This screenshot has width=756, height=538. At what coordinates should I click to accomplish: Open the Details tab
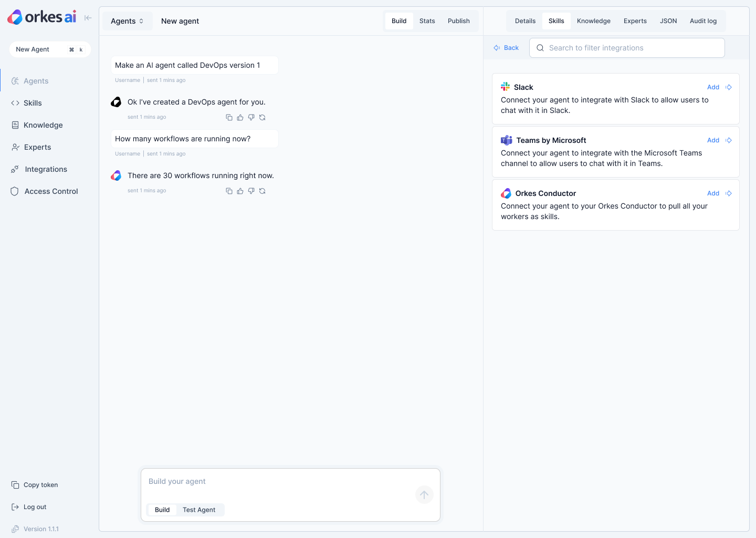click(x=525, y=21)
